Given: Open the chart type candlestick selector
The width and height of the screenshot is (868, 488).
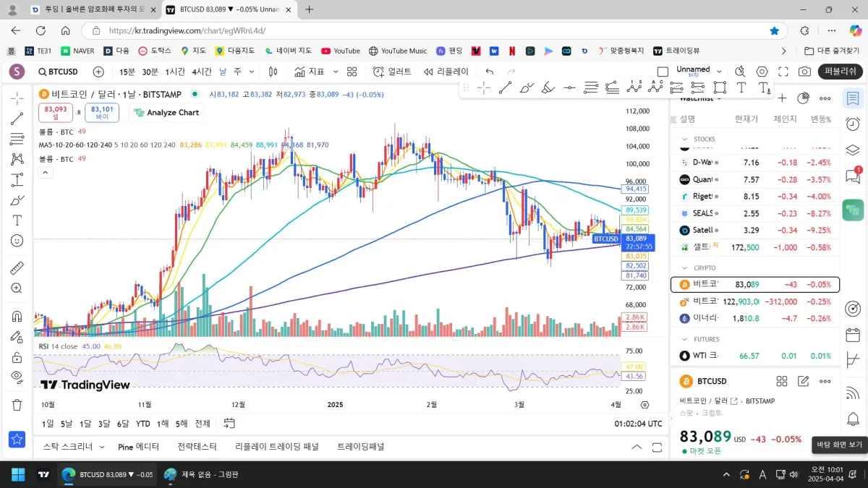Looking at the screenshot, I should 273,72.
